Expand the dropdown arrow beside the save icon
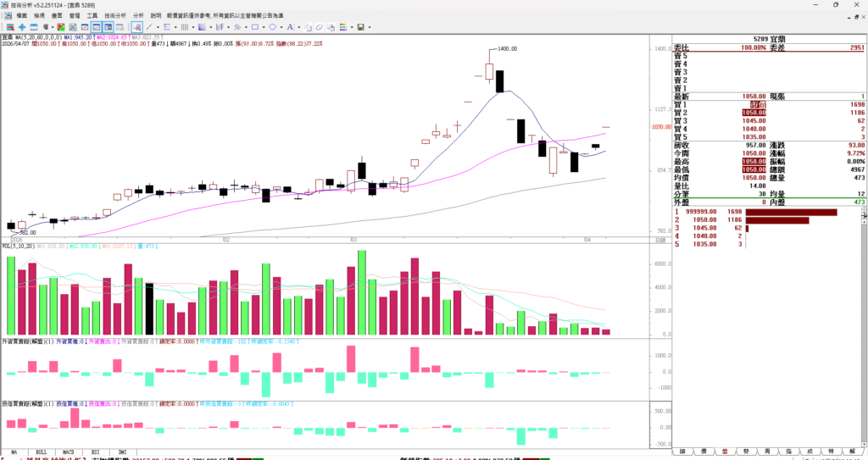 [370, 27]
